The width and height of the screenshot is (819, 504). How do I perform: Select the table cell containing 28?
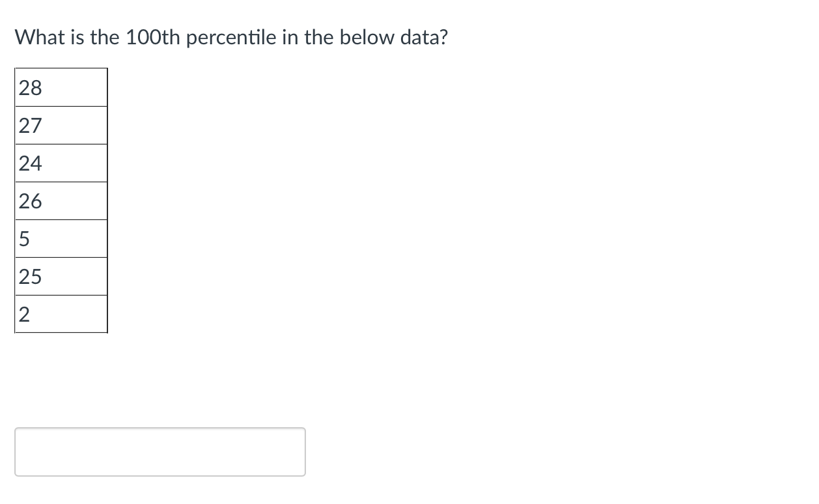61,87
